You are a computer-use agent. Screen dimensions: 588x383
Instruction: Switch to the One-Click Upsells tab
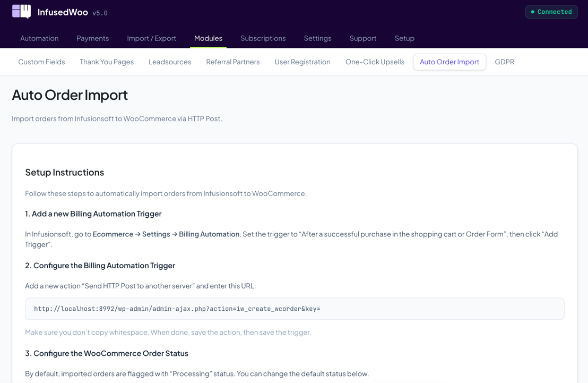coord(375,62)
